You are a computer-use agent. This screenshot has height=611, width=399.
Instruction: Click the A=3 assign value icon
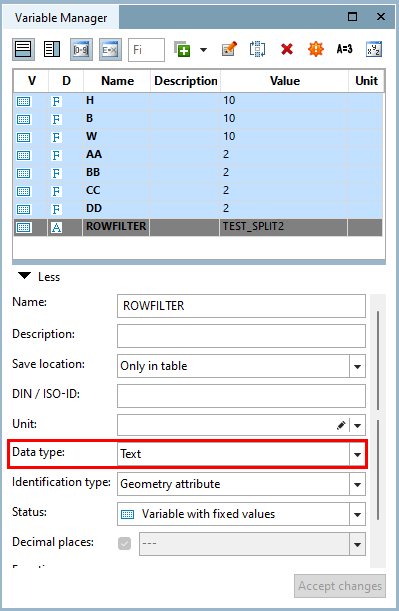tap(344, 49)
